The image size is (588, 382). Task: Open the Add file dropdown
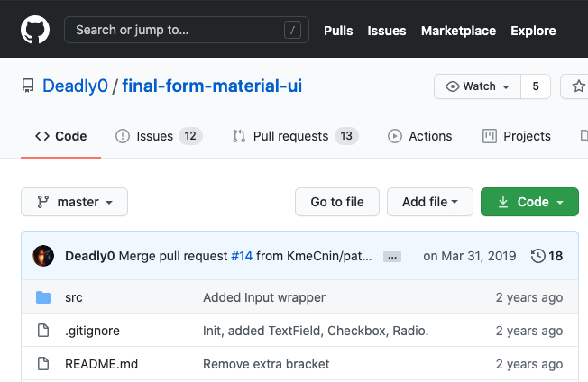tap(430, 202)
